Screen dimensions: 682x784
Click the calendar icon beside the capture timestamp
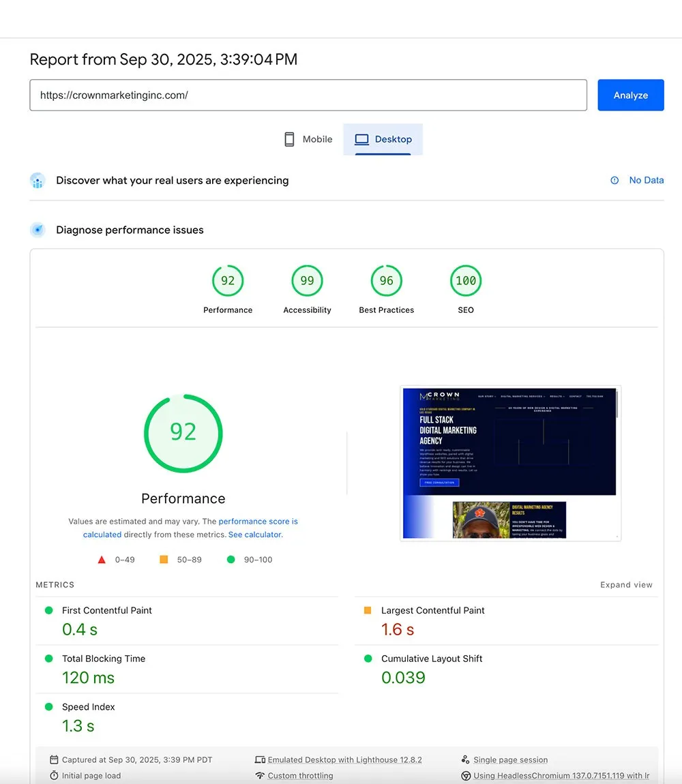(54, 759)
